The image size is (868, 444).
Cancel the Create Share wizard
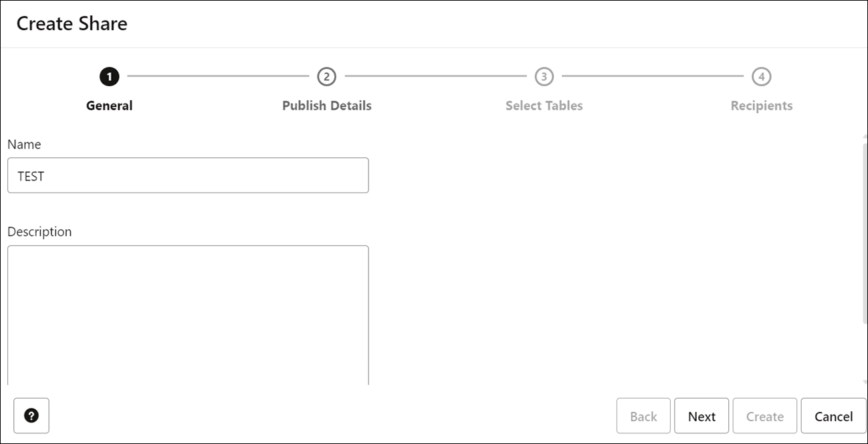click(833, 415)
